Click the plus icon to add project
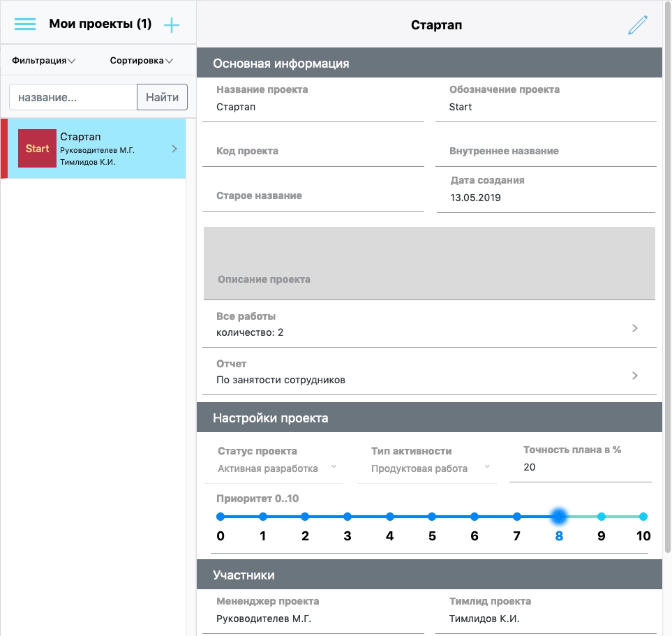The height and width of the screenshot is (636, 672). (172, 25)
